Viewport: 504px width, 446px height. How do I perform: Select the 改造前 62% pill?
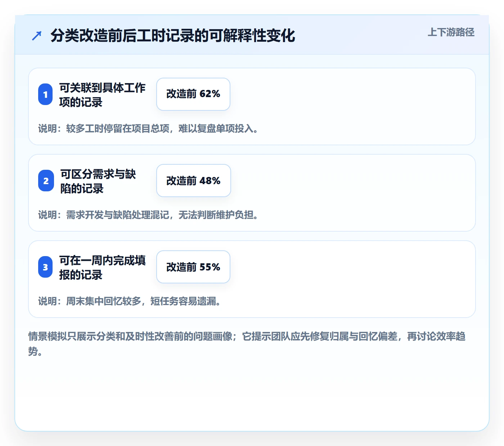[193, 94]
